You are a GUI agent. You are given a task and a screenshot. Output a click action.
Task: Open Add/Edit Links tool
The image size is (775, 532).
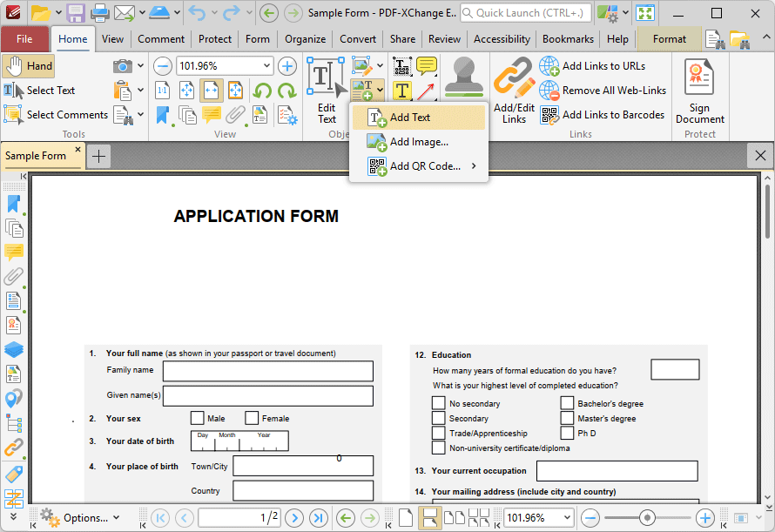(x=514, y=91)
